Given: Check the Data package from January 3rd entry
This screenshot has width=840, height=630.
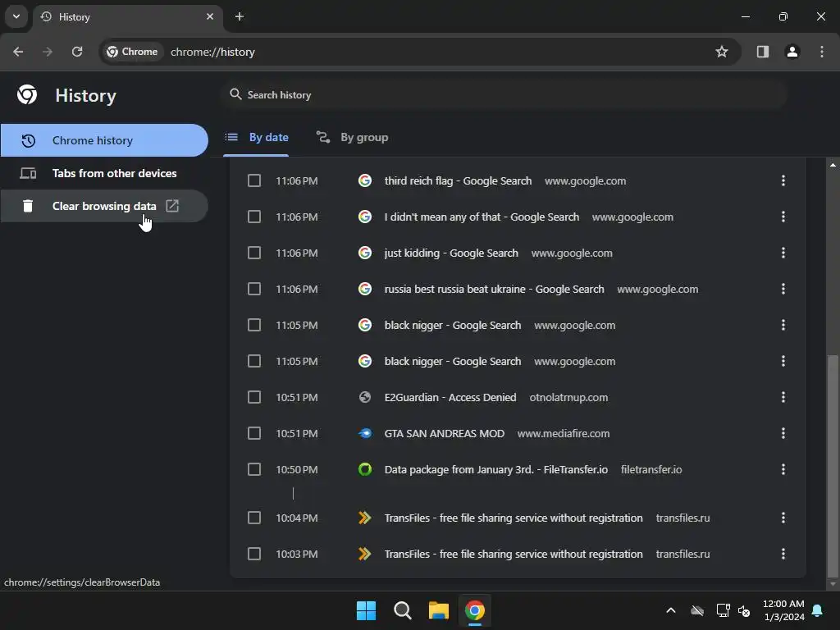Looking at the screenshot, I should point(254,469).
